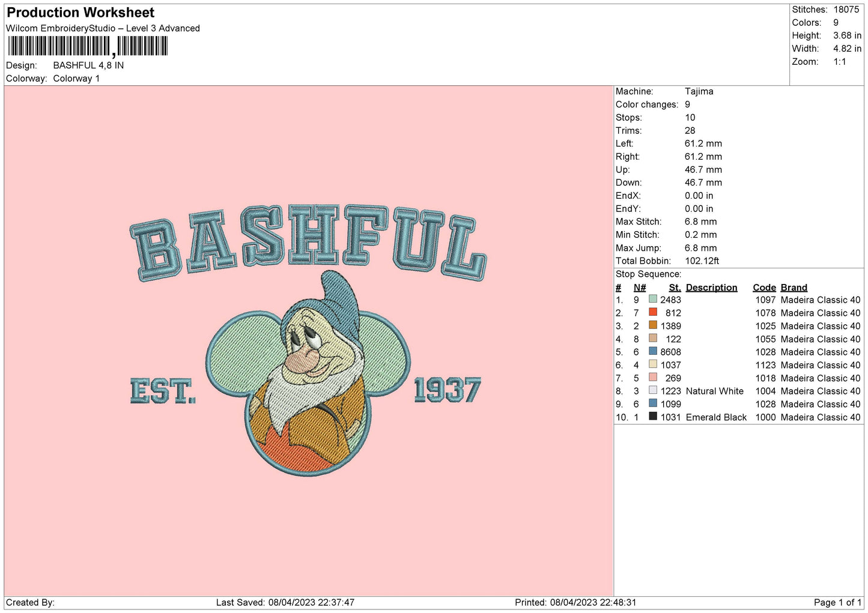Click the dwarf character's face in the design
Image resolution: width=868 pixels, height=613 pixels.
click(312, 348)
